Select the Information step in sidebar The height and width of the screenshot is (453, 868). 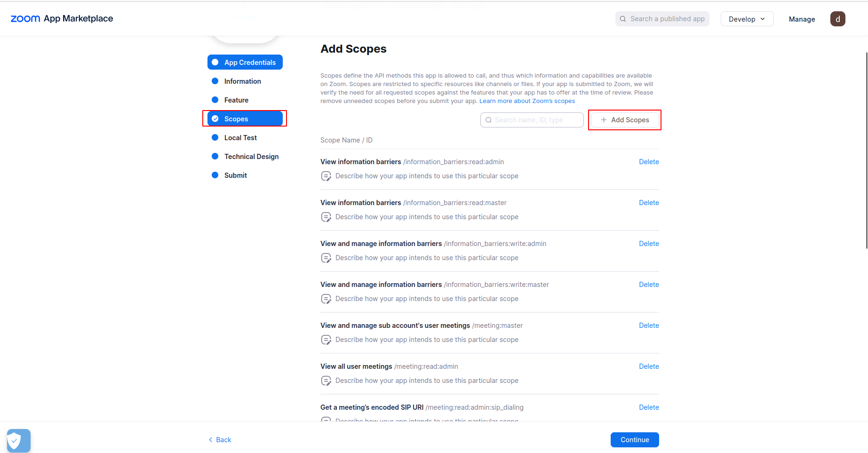click(x=242, y=81)
